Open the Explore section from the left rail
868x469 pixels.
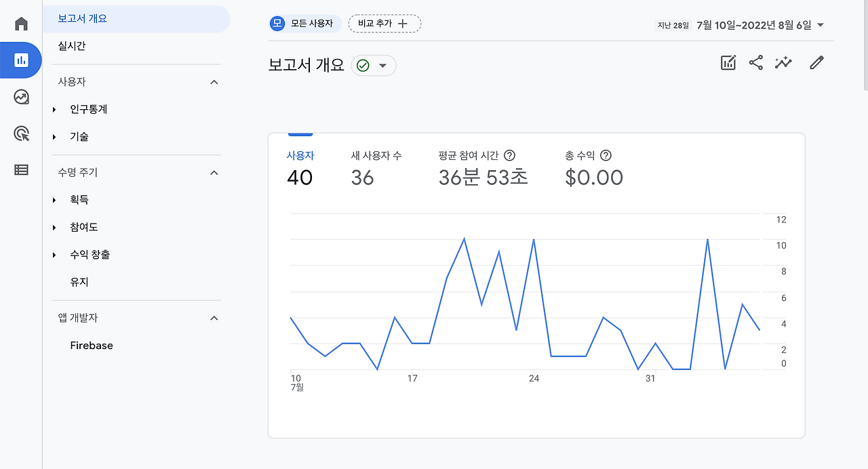click(x=20, y=97)
